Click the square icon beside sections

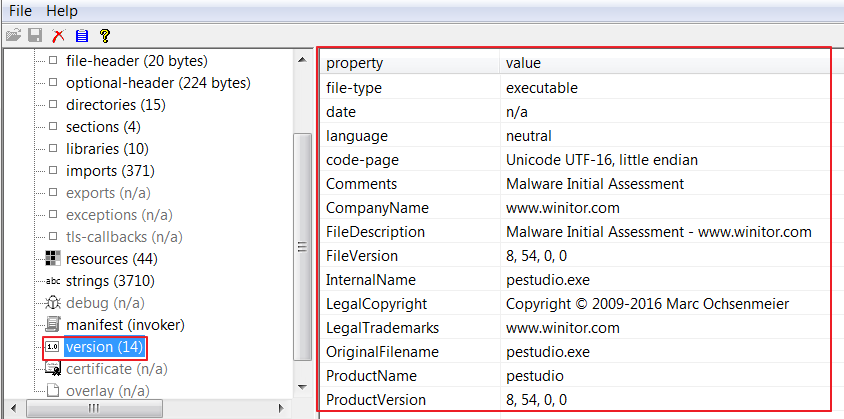click(x=53, y=127)
